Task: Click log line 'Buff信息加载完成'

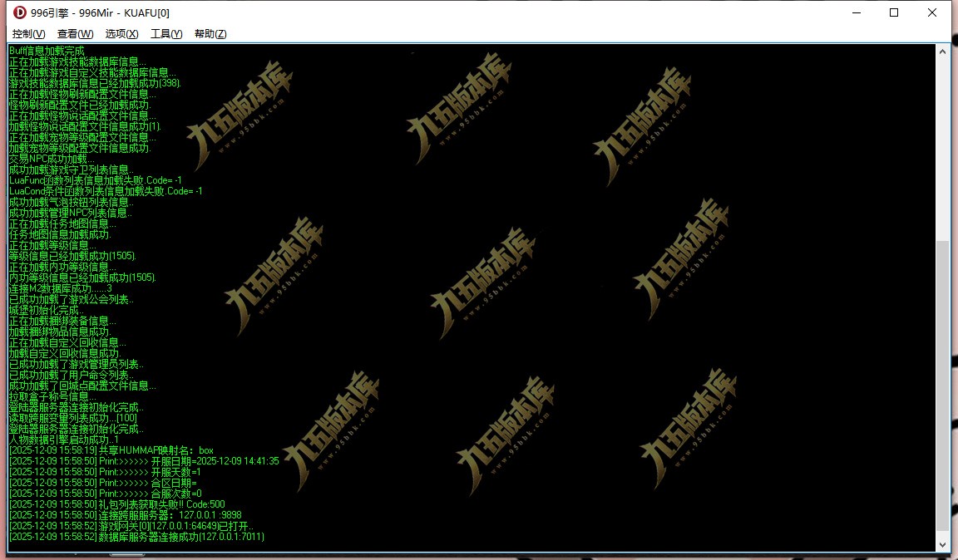Action: click(x=47, y=51)
